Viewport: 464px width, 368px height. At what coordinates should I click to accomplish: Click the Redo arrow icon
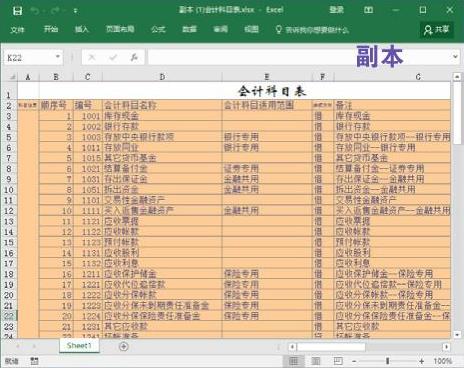(55, 11)
